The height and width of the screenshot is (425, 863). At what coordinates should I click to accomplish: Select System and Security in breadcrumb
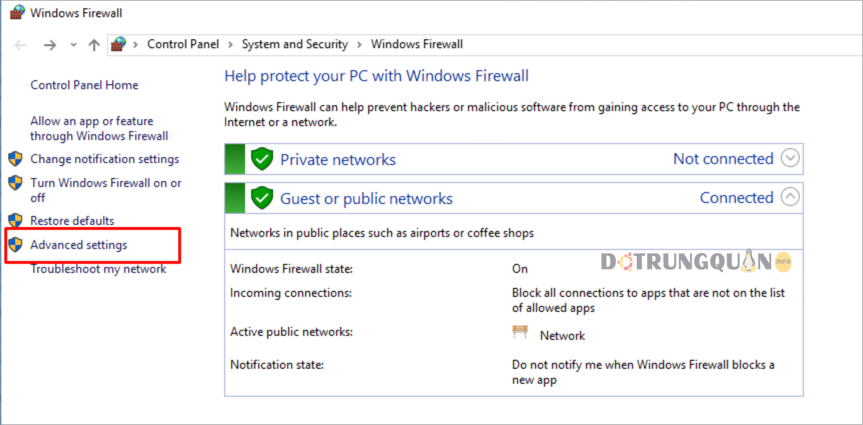pyautogui.click(x=295, y=44)
